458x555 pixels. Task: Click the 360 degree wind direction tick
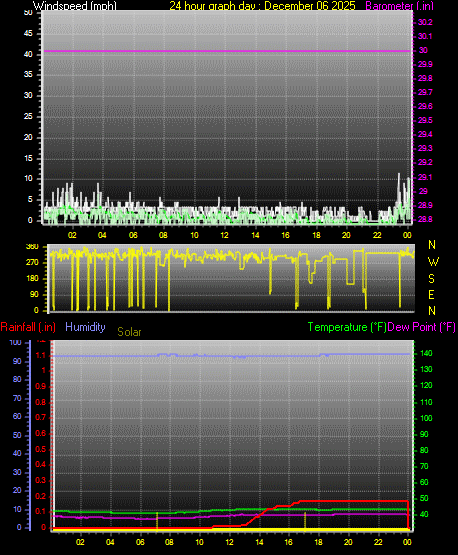[32, 247]
